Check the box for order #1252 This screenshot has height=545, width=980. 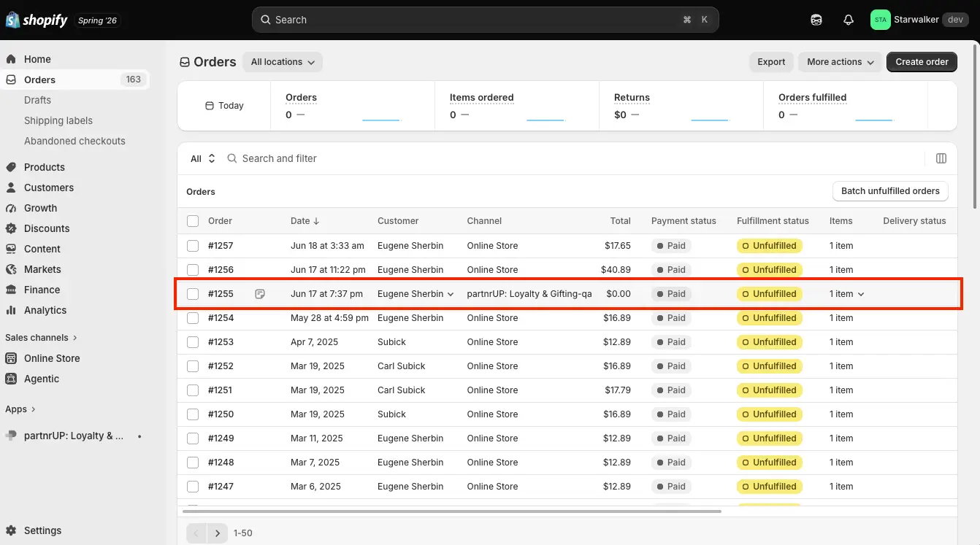[193, 366]
